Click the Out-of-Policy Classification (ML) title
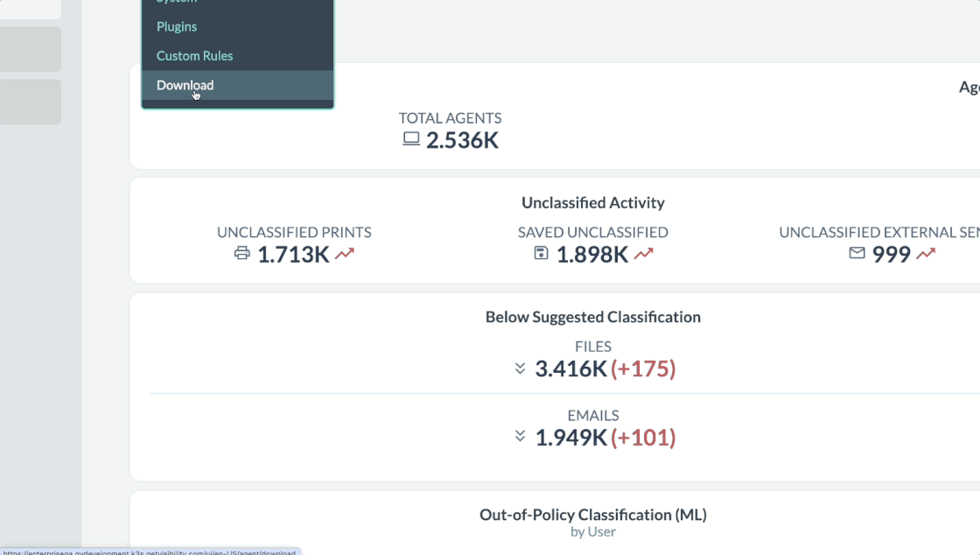 (x=592, y=515)
